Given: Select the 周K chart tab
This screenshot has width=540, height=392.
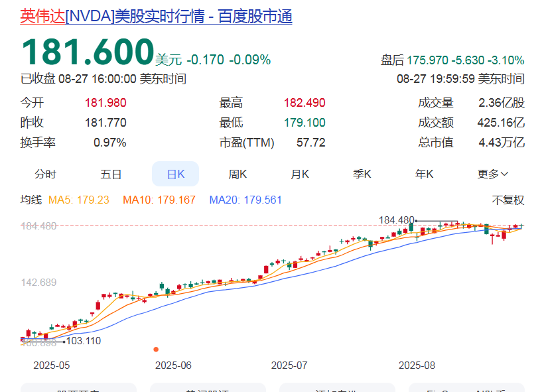Looking at the screenshot, I should pyautogui.click(x=237, y=174).
